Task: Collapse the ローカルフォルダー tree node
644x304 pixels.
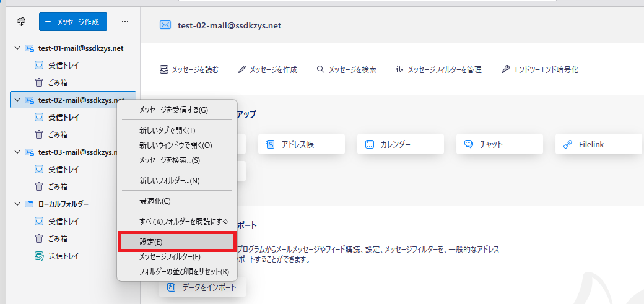Action: coord(17,204)
